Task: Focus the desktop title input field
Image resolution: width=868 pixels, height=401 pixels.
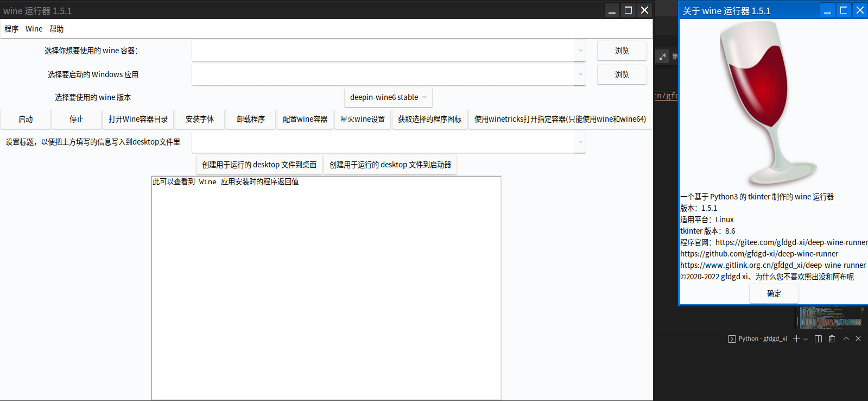Action: (384, 142)
